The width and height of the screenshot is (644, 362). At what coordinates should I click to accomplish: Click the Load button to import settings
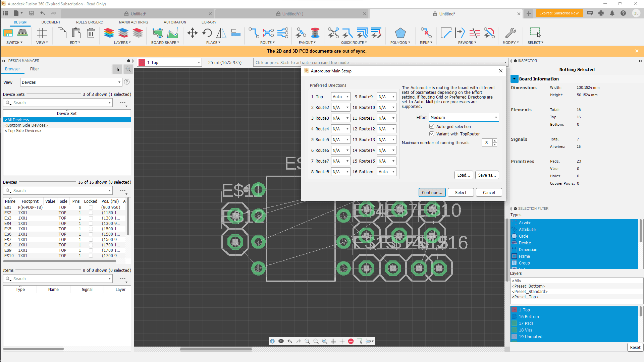(463, 175)
